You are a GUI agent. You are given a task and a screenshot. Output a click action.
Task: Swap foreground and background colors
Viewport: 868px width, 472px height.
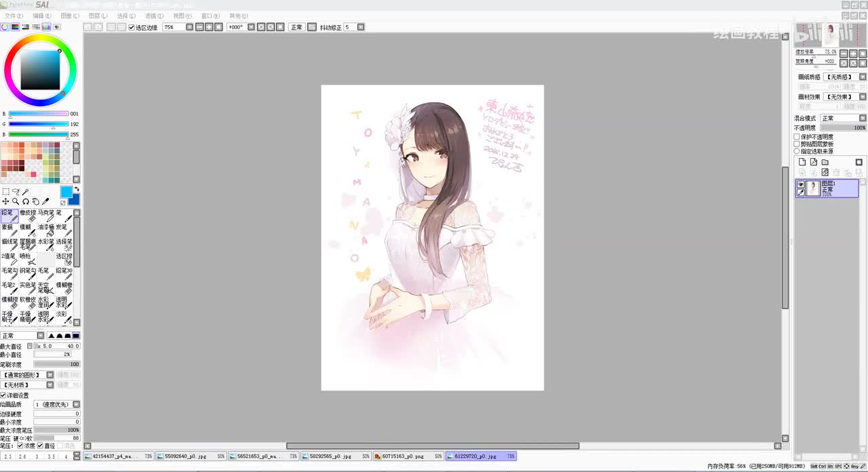pyautogui.click(x=77, y=189)
